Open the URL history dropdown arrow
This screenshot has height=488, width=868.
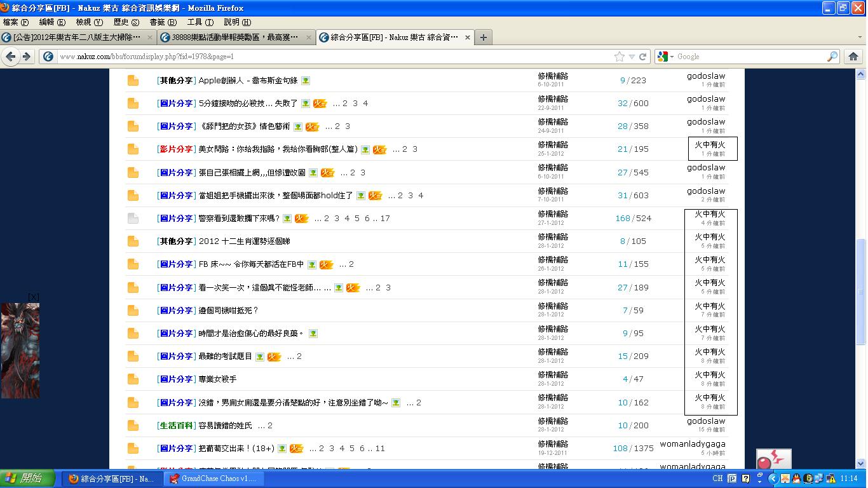click(632, 57)
